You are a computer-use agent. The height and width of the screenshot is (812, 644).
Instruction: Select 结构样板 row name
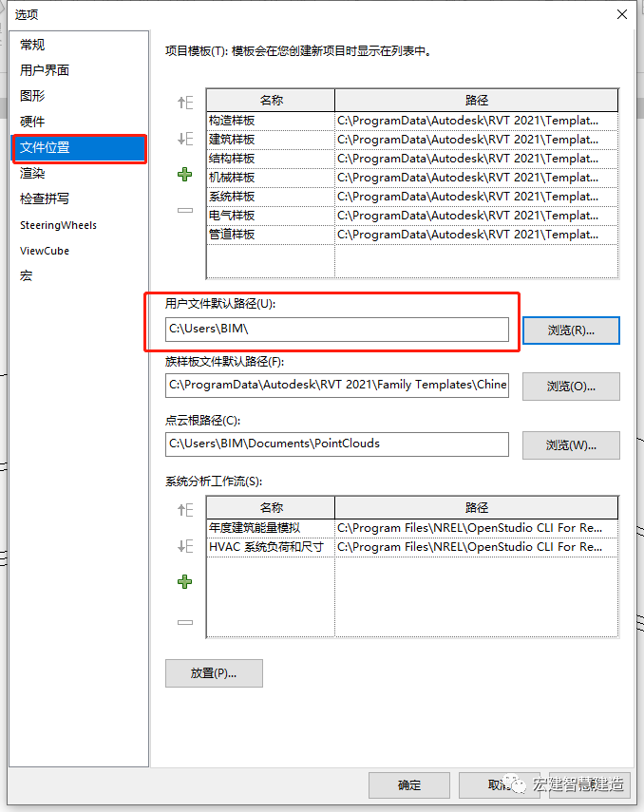coord(271,159)
